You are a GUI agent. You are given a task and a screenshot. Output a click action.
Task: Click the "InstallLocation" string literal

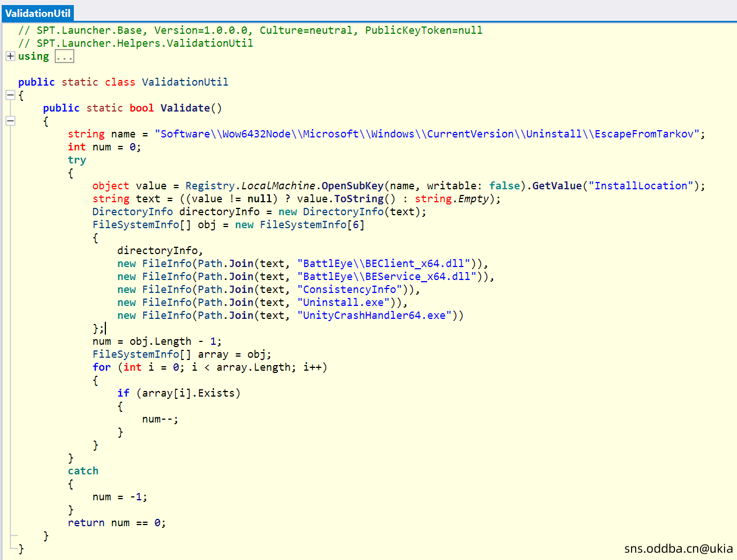coord(641,186)
